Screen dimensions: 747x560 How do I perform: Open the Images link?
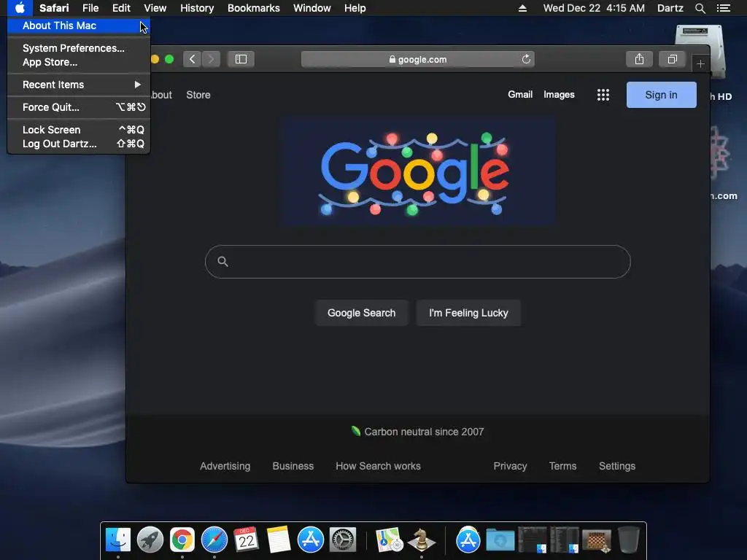(559, 95)
